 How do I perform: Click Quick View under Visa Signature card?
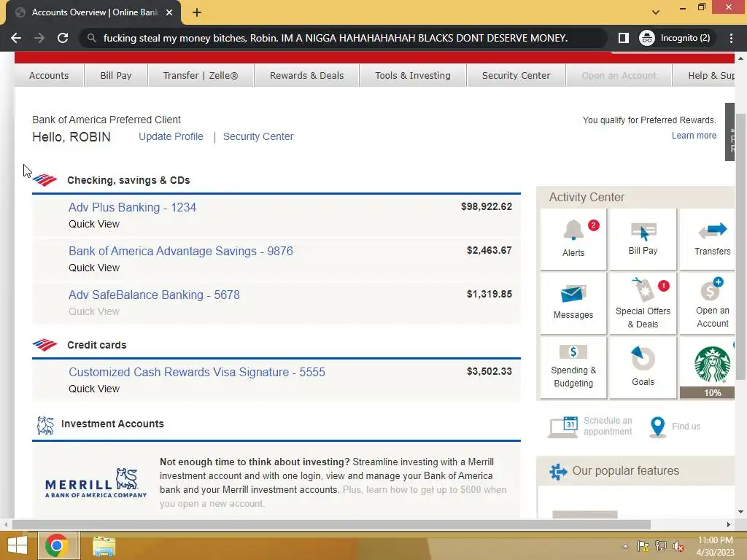coord(94,389)
